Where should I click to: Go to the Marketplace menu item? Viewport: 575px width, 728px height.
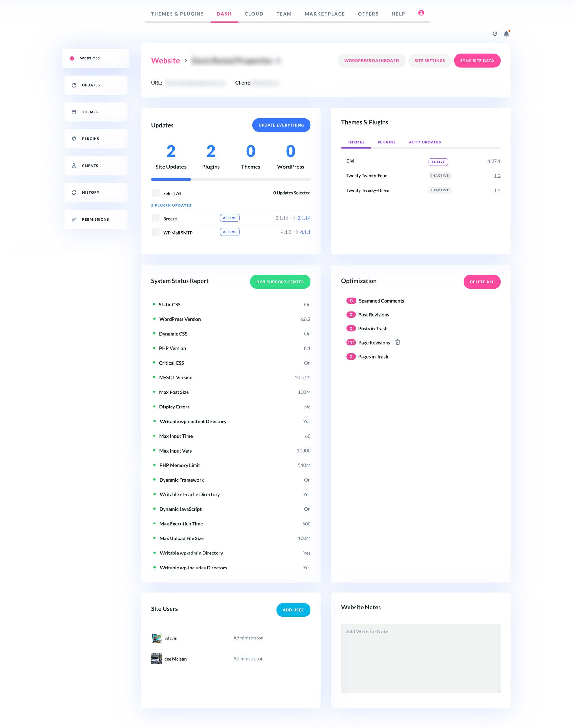[x=325, y=14]
